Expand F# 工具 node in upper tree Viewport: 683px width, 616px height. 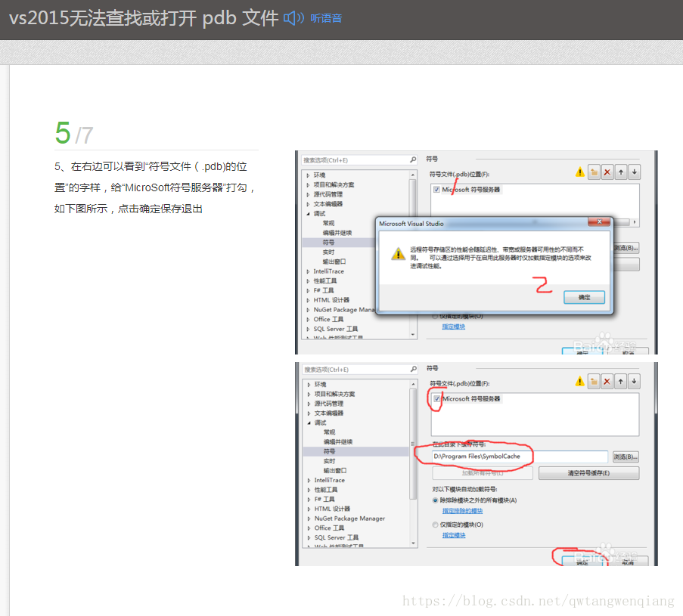[308, 290]
